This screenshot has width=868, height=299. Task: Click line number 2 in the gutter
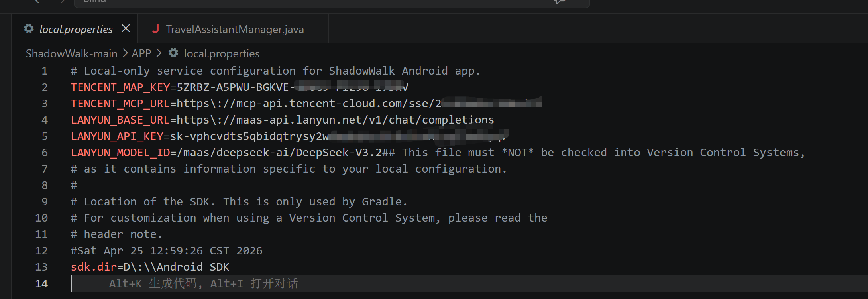45,87
